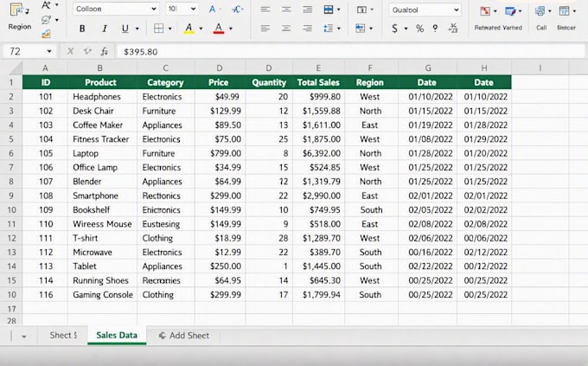Click the Category header cell

pos(165,82)
